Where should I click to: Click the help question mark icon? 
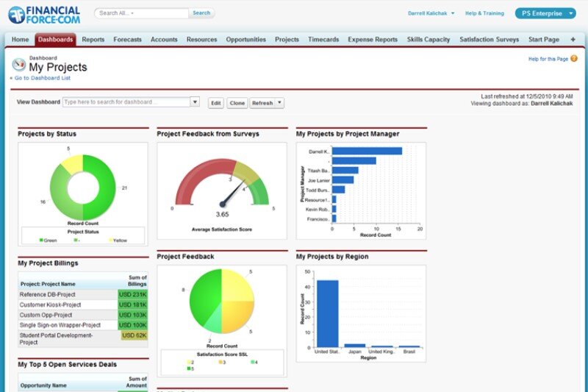(574, 58)
